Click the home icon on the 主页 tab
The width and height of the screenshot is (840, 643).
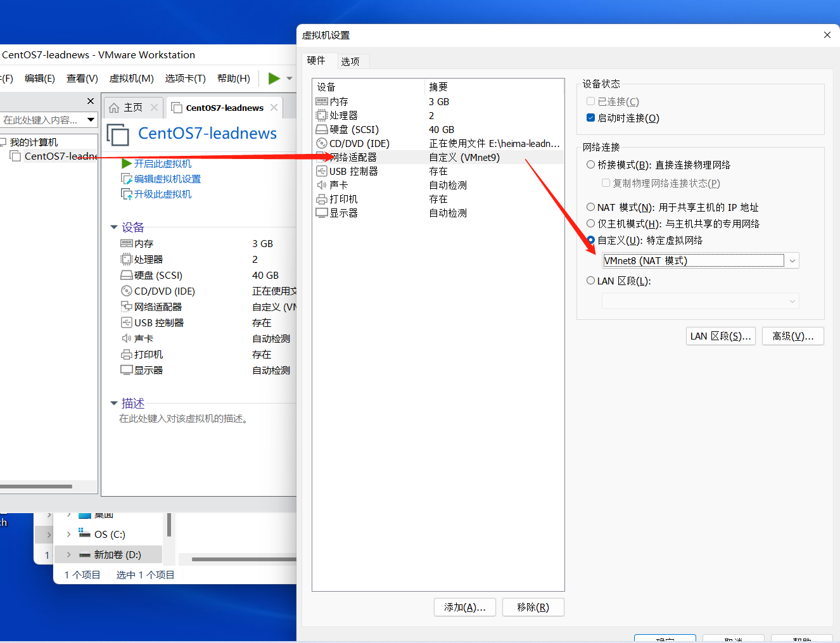pyautogui.click(x=114, y=108)
